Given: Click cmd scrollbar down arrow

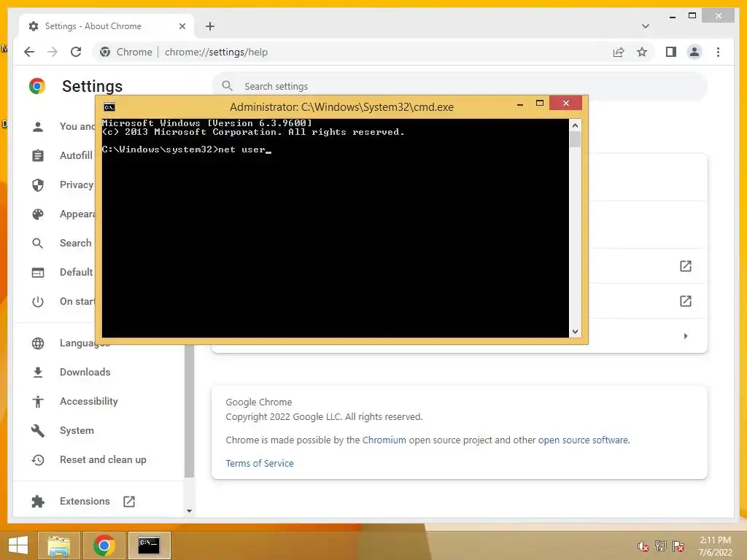Looking at the screenshot, I should click(575, 332).
